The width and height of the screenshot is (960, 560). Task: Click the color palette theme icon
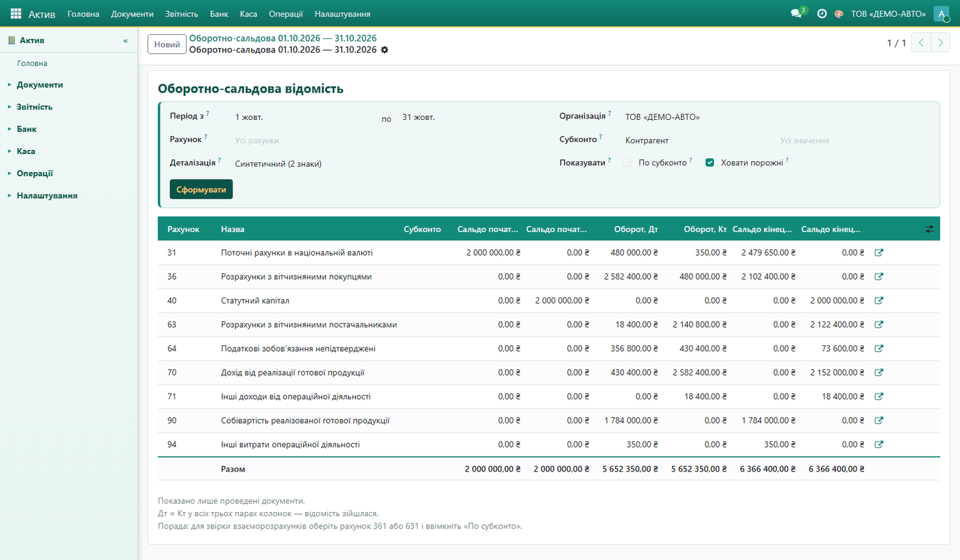pos(839,14)
